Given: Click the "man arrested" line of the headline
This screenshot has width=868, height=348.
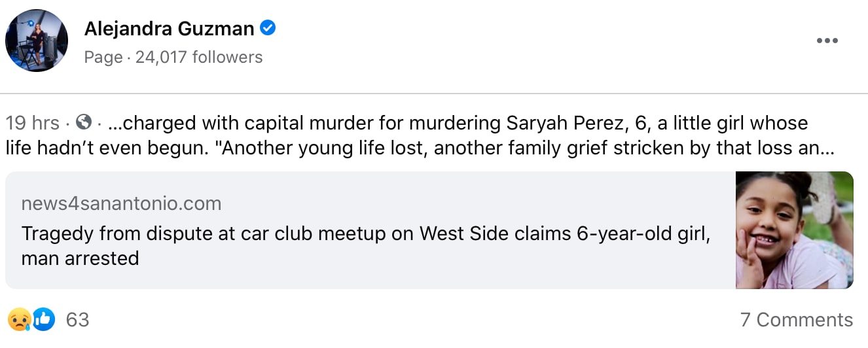Looking at the screenshot, I should tap(80, 258).
